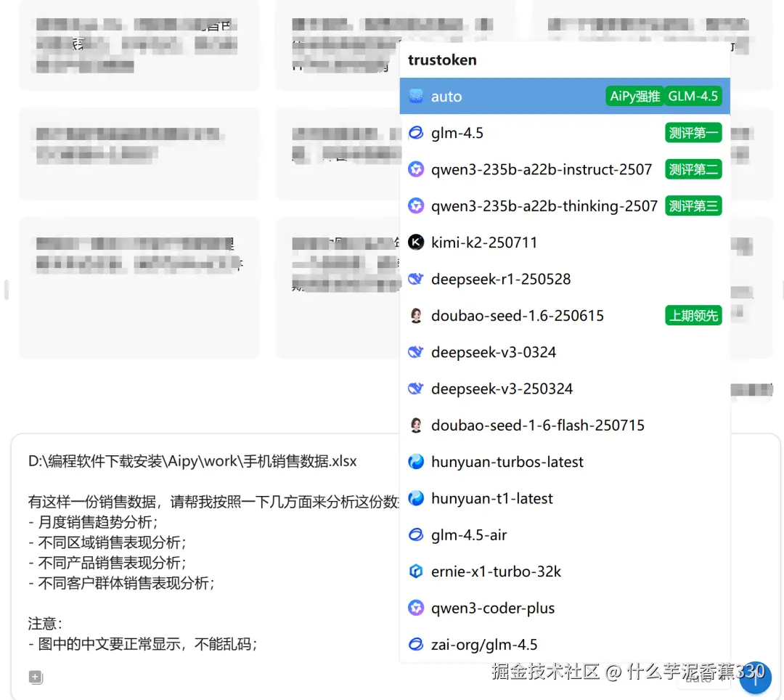The image size is (784, 700).
Task: Click the blue send arrow button
Action: [755, 677]
